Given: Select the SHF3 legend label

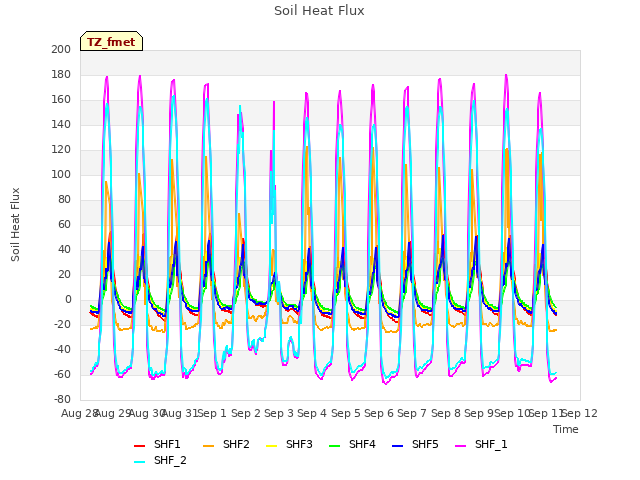Looking at the screenshot, I should 299,444.
